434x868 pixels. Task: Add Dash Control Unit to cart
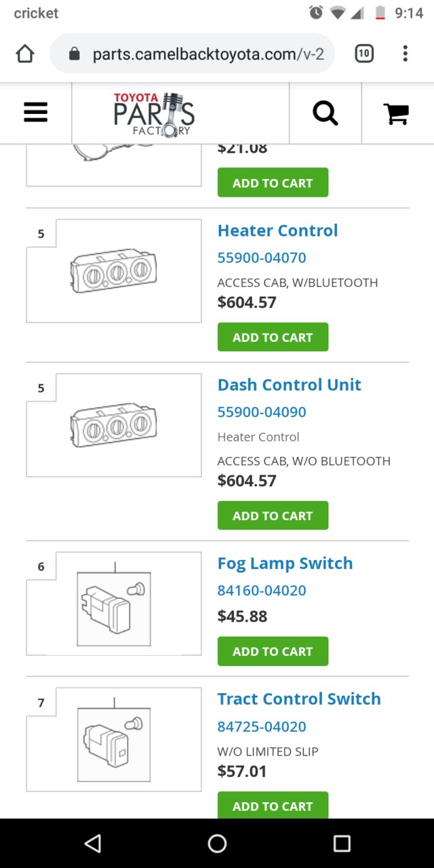point(273,515)
